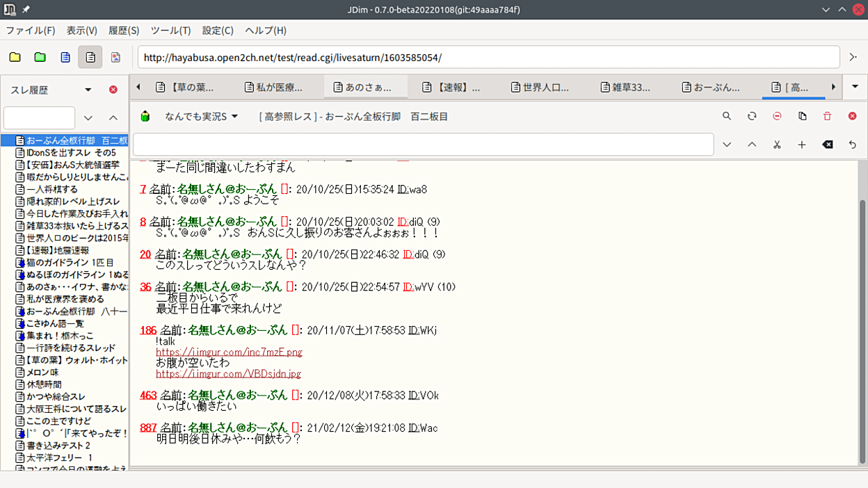
Task: Open the i.imgur.com/inc7mzE.png link
Action: (x=229, y=352)
